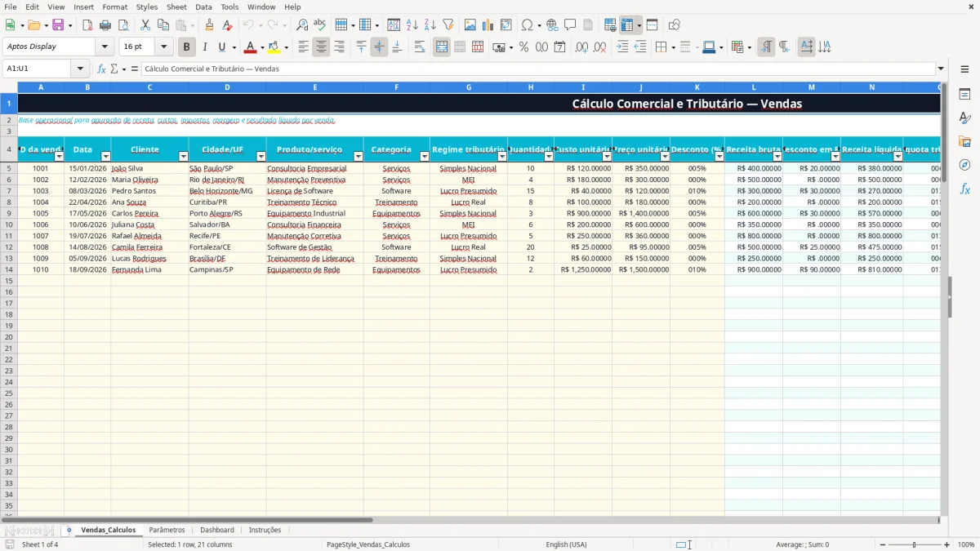Click the zoom out minus button
The image size is (980, 551).
click(x=882, y=544)
